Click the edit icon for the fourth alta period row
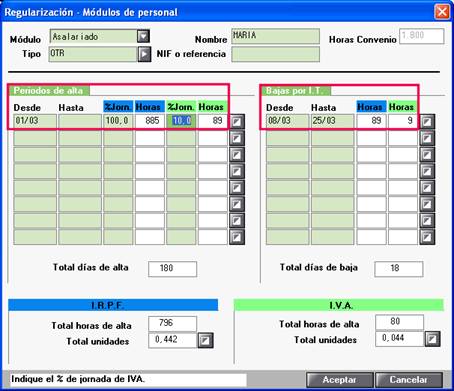Screen dimensions: 454x391 237,171
